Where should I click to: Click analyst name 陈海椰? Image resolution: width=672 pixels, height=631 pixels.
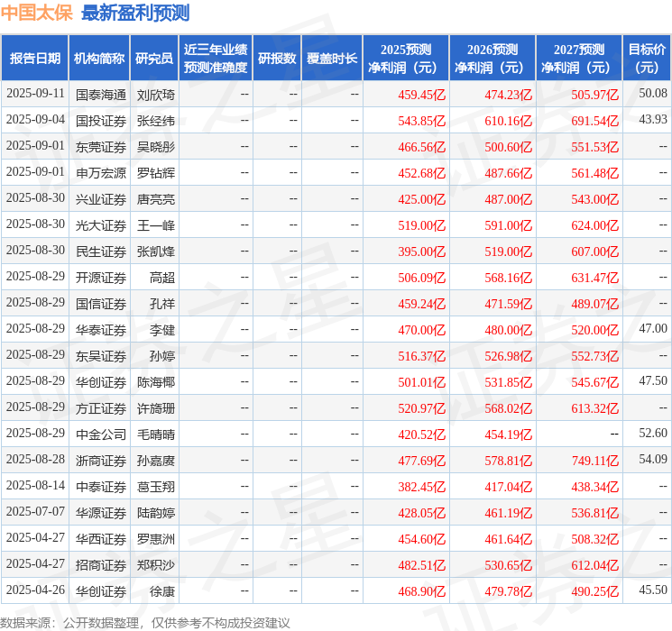pyautogui.click(x=155, y=382)
